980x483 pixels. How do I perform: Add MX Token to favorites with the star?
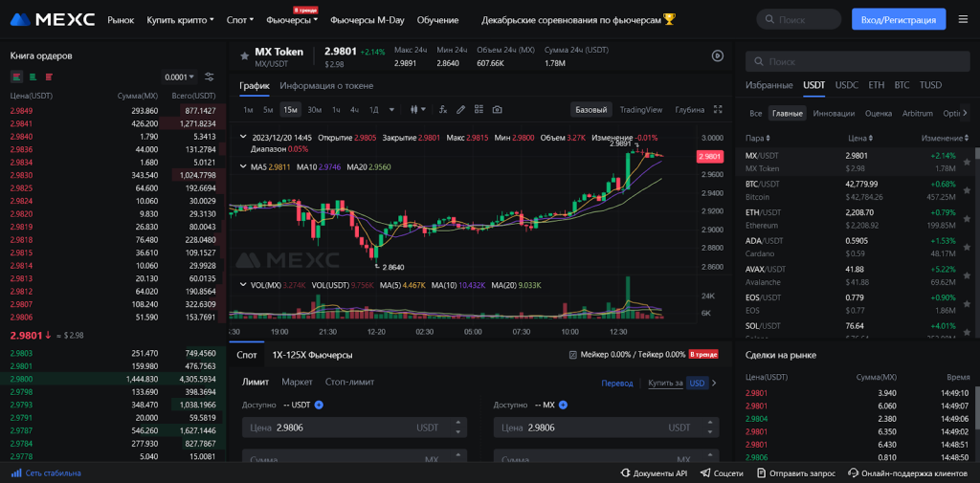click(244, 56)
